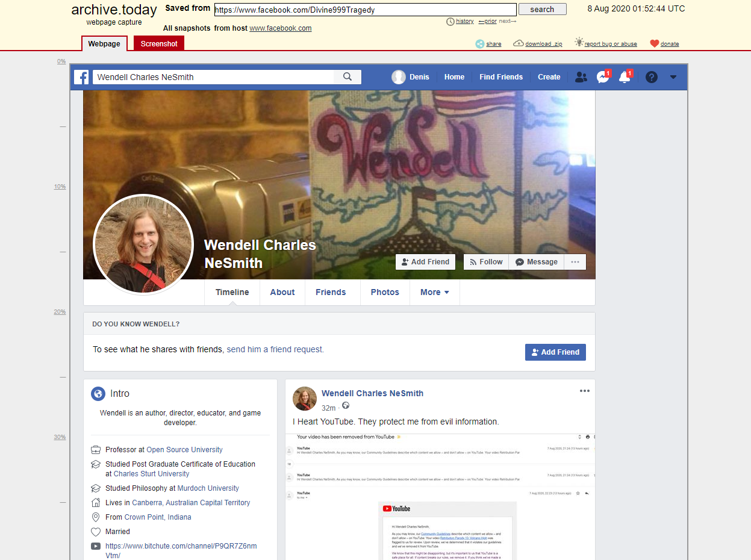Click the Facebook logo icon
751x560 pixels.
(81, 77)
